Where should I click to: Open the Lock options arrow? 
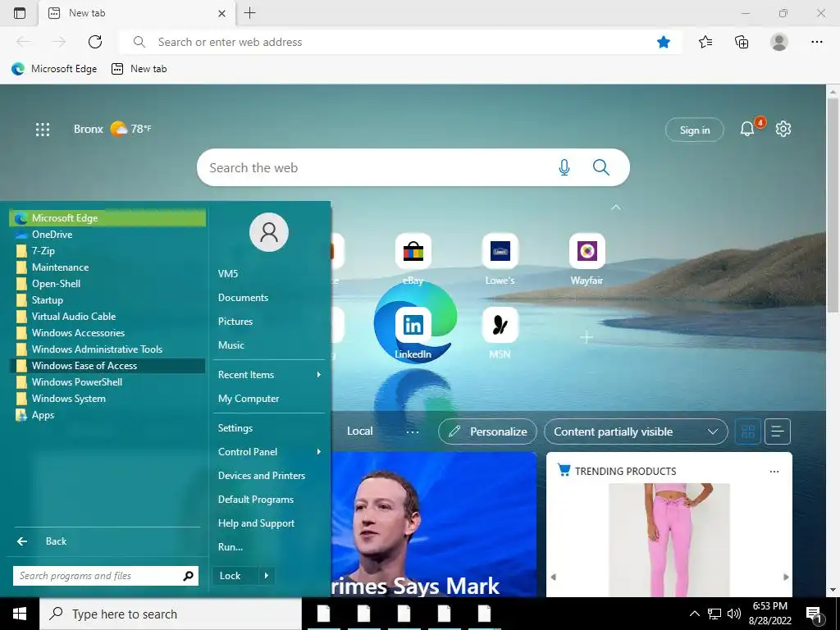tap(267, 576)
